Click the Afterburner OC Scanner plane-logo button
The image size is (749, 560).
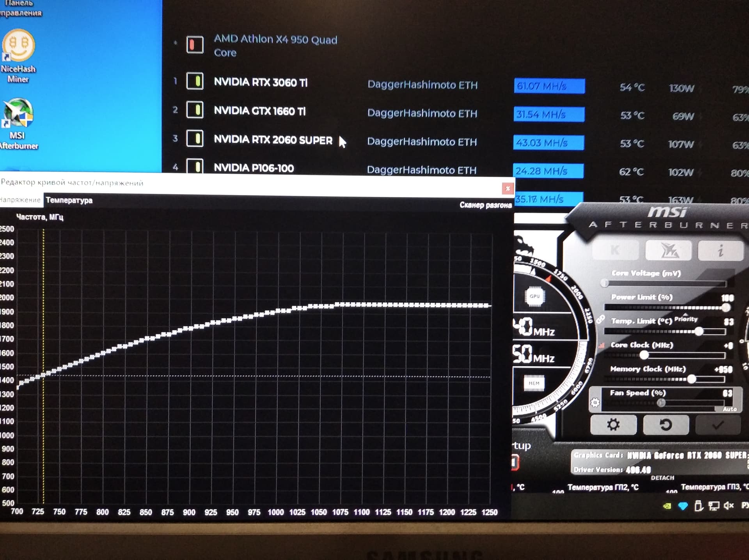[x=668, y=250]
